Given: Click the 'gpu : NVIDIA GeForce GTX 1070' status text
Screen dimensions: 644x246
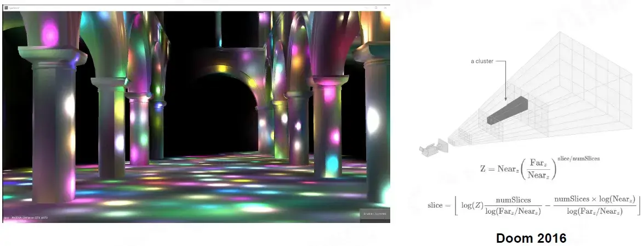Looking at the screenshot, I should 25,218.
